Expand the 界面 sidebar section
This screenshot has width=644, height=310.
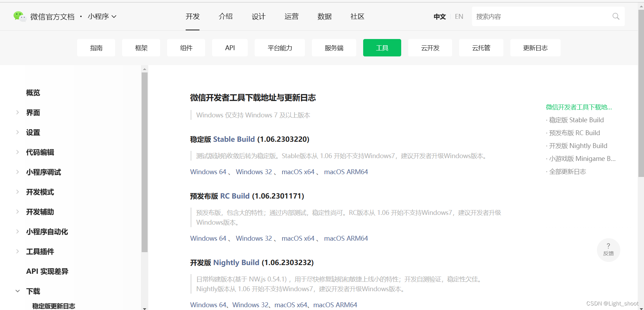click(x=17, y=113)
